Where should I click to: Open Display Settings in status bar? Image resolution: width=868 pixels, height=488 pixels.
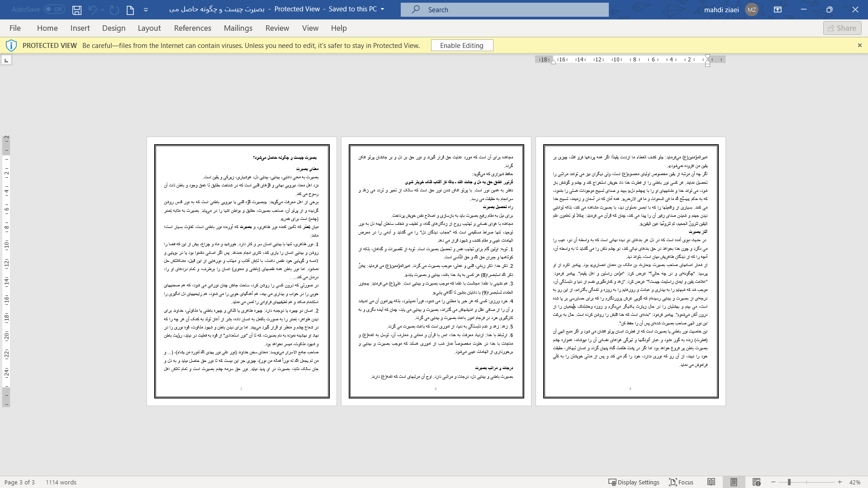point(634,482)
